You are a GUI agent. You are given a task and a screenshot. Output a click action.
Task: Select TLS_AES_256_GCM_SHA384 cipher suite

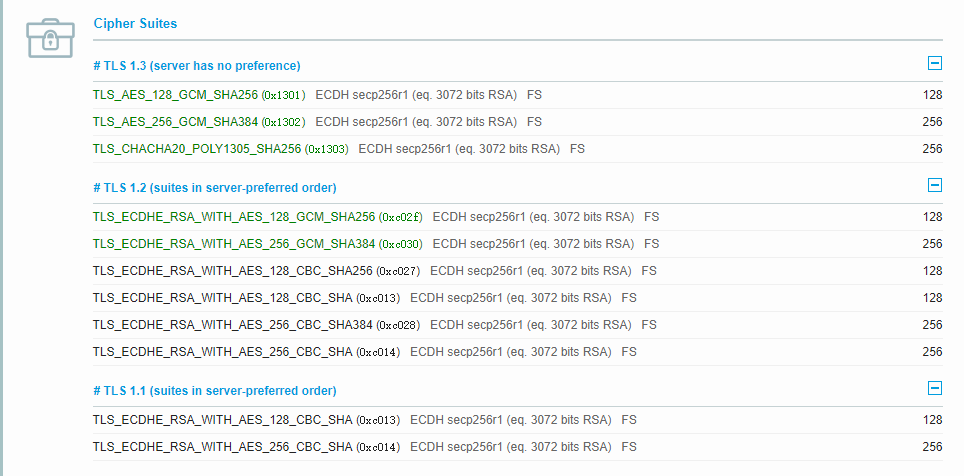(x=176, y=122)
